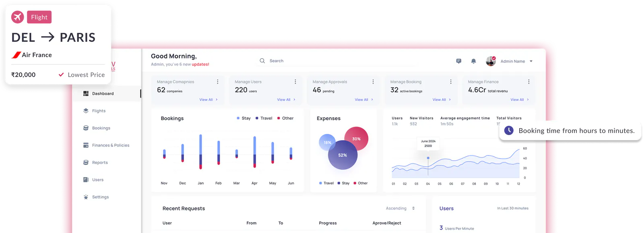Click the Jan bar in Bookings chart
The width and height of the screenshot is (644, 233).
pos(200,151)
